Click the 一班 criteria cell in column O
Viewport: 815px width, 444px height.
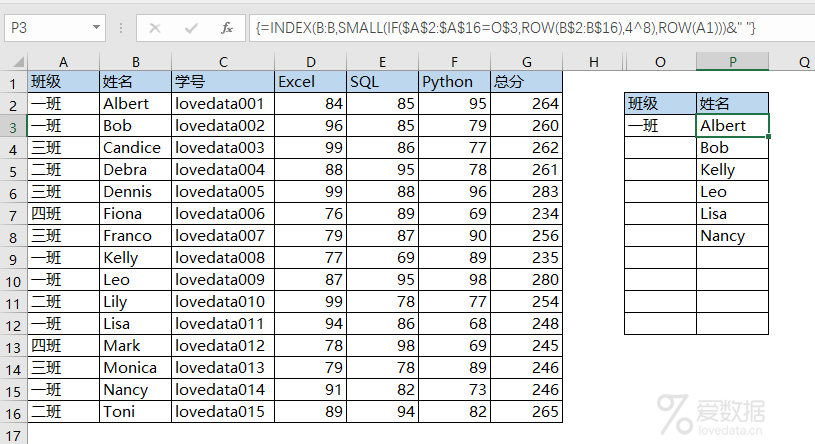click(660, 126)
